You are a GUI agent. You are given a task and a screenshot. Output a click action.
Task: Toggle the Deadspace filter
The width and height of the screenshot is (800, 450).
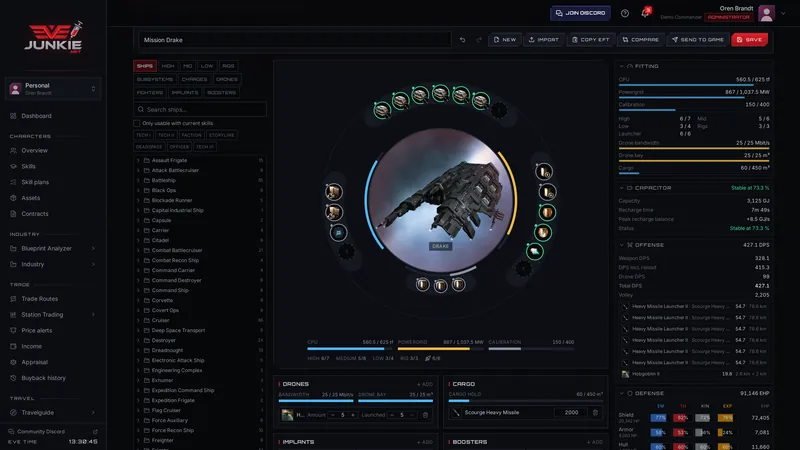pyautogui.click(x=149, y=147)
